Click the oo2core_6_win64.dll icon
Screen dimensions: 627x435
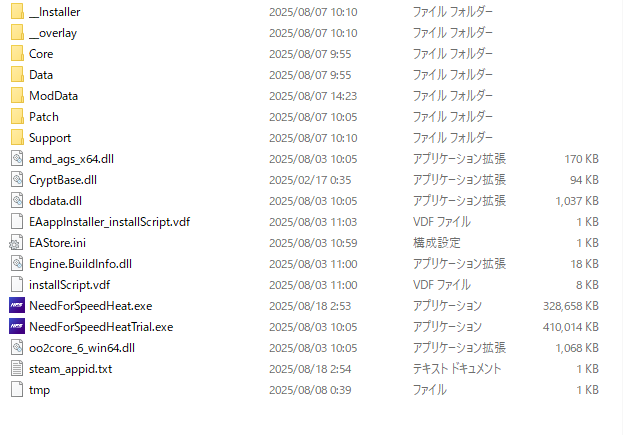pos(17,348)
